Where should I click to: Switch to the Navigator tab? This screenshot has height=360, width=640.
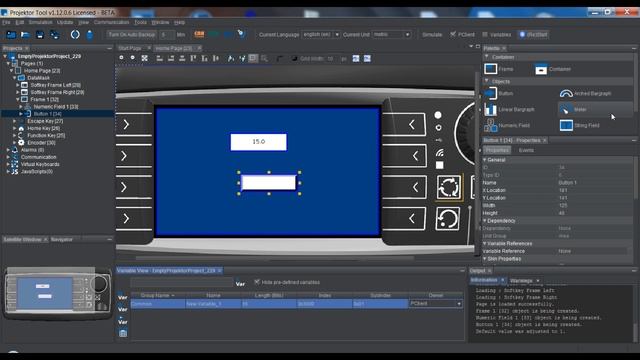pos(62,240)
